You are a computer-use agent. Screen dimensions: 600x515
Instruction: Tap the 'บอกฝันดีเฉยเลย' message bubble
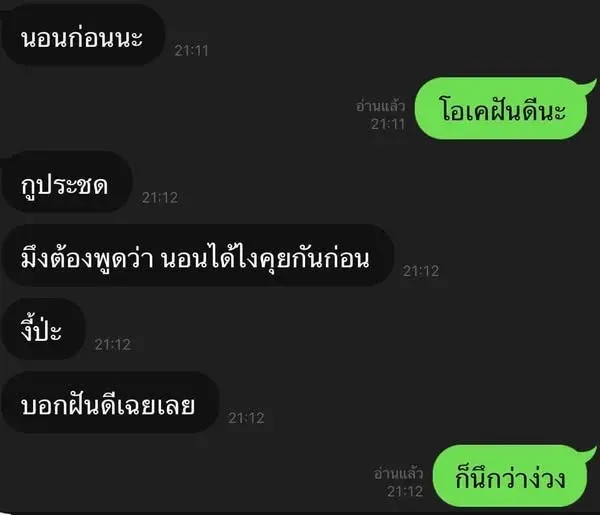pos(110,402)
